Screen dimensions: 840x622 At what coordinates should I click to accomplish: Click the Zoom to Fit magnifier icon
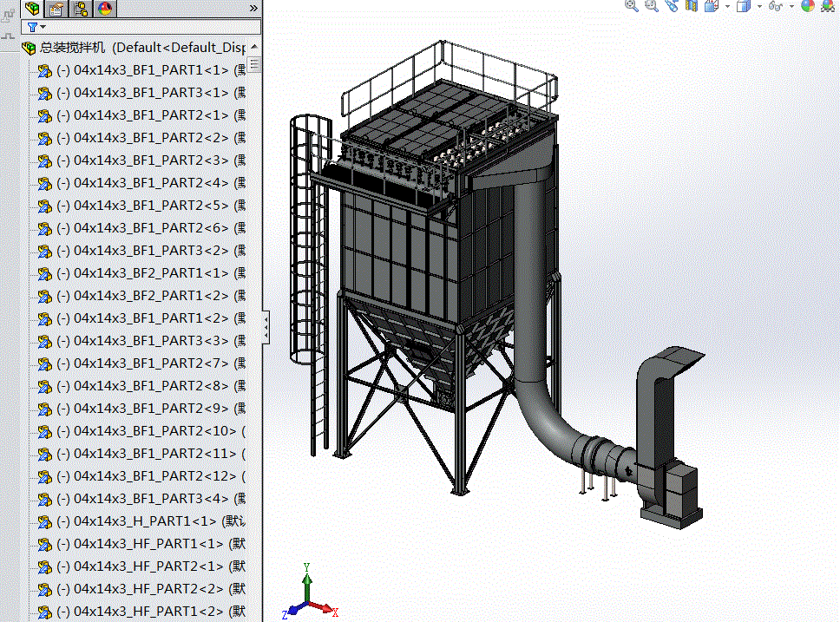click(632, 6)
